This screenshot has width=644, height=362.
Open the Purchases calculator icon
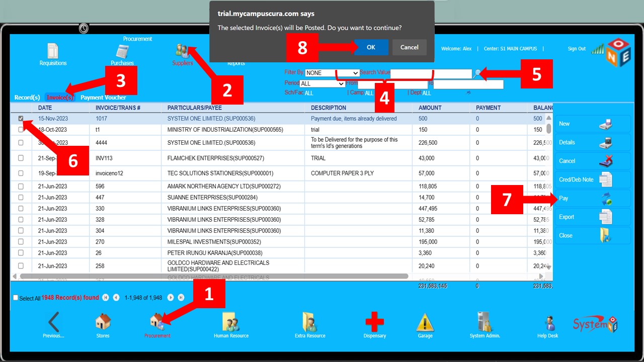122,52
